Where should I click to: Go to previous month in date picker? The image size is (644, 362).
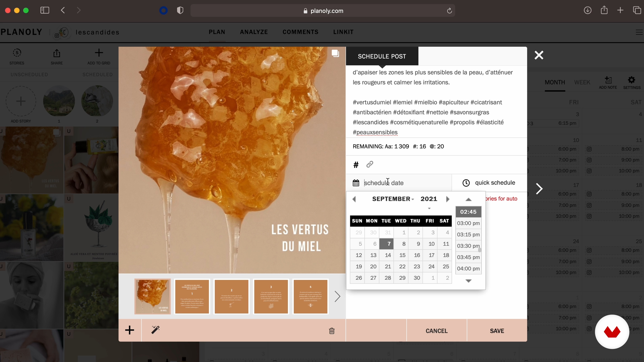pos(354,199)
